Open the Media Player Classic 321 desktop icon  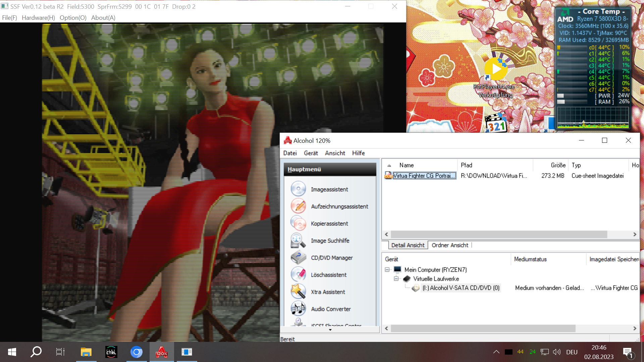pyautogui.click(x=496, y=123)
